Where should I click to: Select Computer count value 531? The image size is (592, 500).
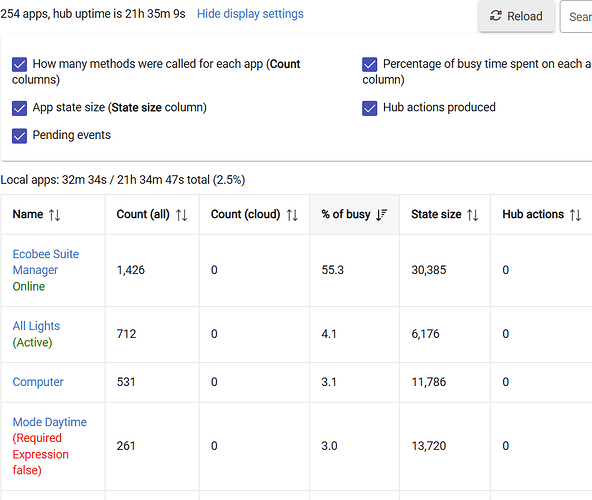[x=126, y=382]
